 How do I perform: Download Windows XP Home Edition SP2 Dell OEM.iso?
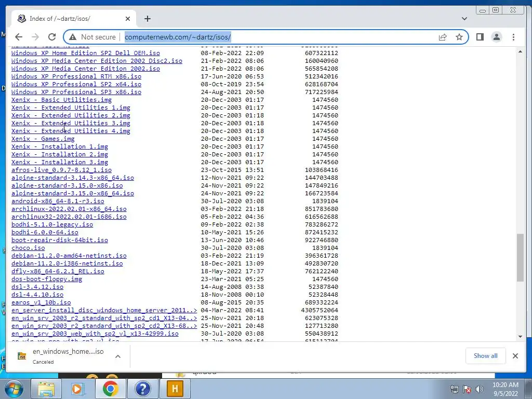point(86,53)
